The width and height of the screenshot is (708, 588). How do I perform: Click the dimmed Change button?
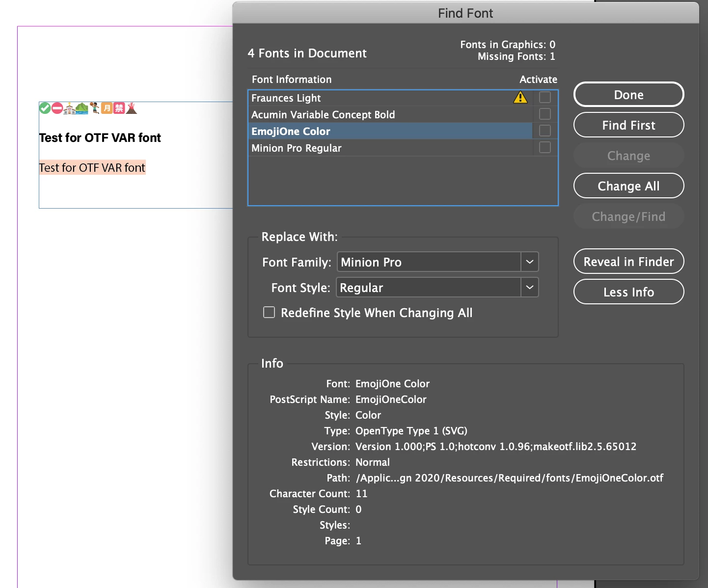point(629,155)
